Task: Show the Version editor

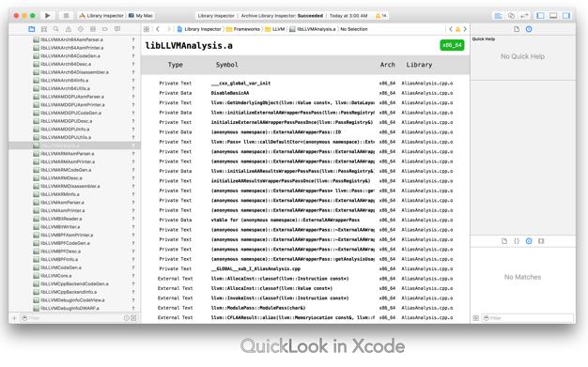Action: [524, 15]
